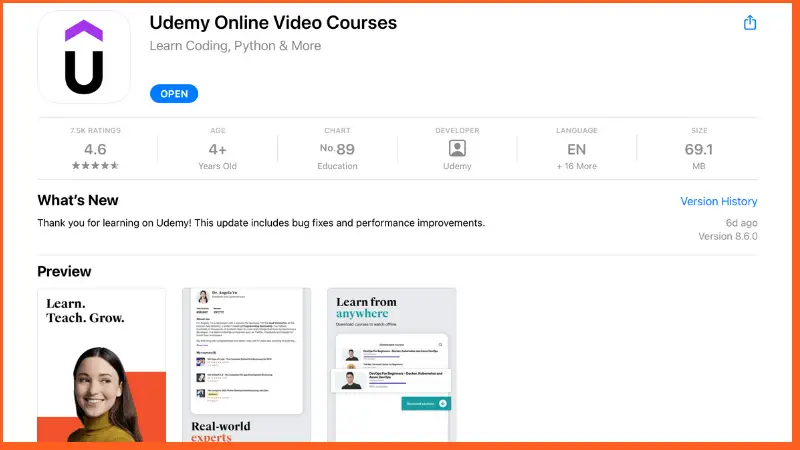This screenshot has width=800, height=450.
Task: Click the 'What's New' heading
Action: click(78, 201)
